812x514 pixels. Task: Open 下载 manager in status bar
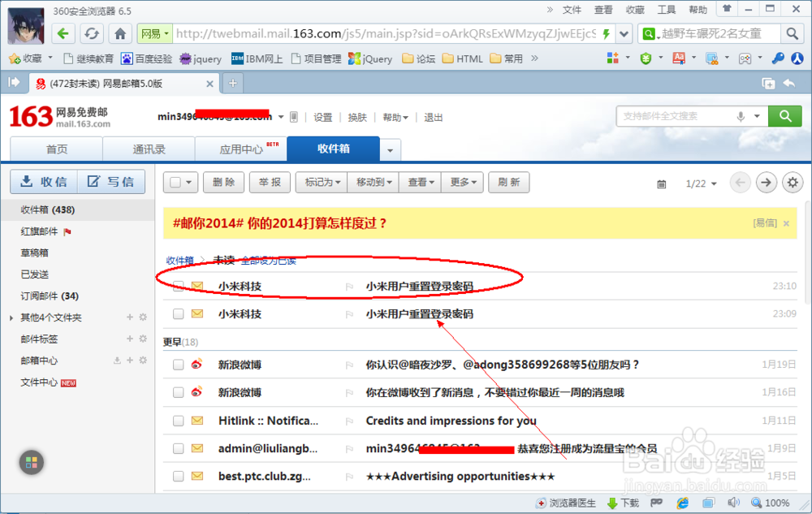point(623,503)
